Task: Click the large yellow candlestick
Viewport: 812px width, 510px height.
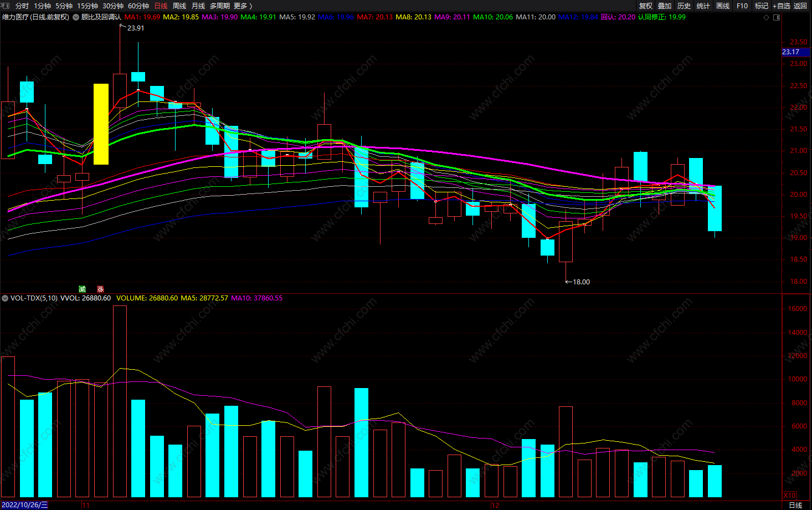Action: [x=101, y=124]
